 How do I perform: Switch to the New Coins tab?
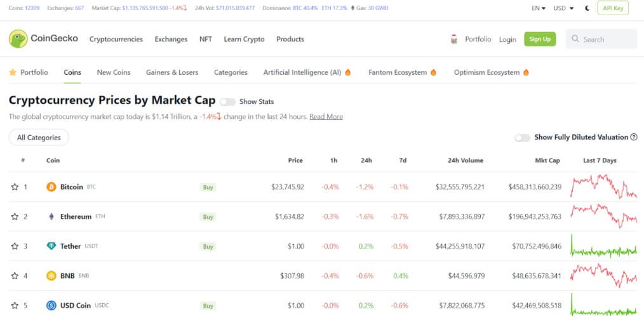113,72
